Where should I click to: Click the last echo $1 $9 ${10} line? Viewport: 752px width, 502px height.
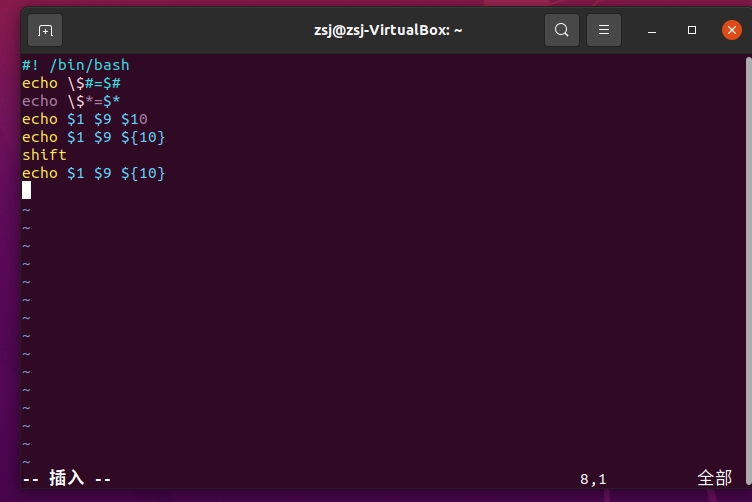[x=93, y=173]
